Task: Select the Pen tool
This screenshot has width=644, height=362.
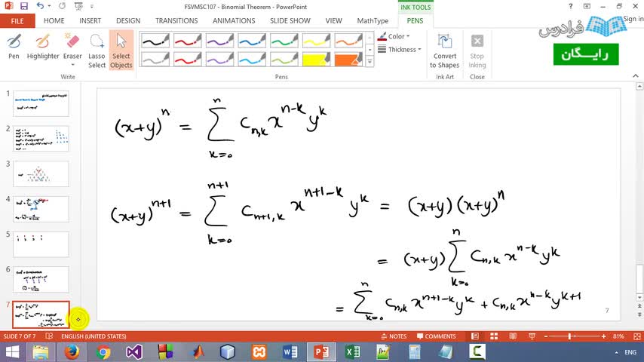Action: click(x=14, y=47)
